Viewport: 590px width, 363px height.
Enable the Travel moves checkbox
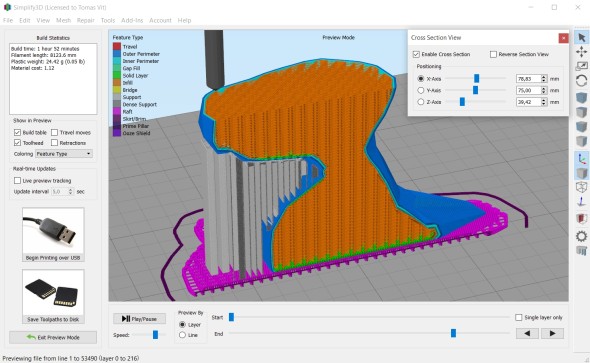54,132
